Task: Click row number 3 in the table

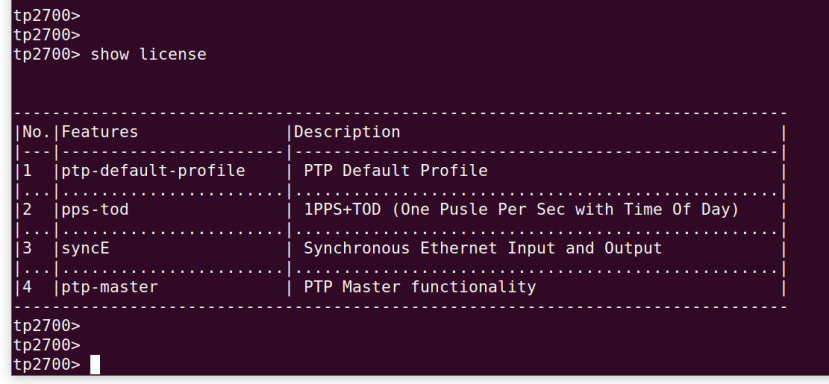Action: tap(27, 248)
